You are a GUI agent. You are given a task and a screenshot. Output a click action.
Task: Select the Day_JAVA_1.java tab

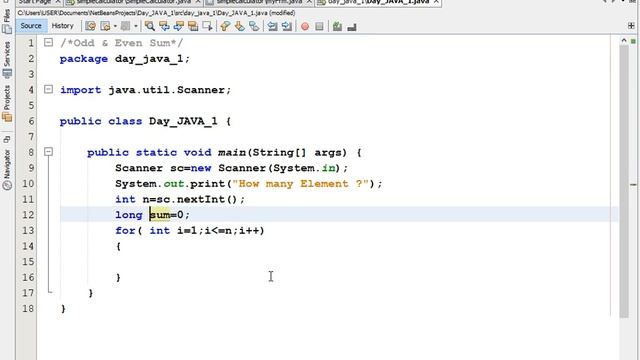(378, 2)
